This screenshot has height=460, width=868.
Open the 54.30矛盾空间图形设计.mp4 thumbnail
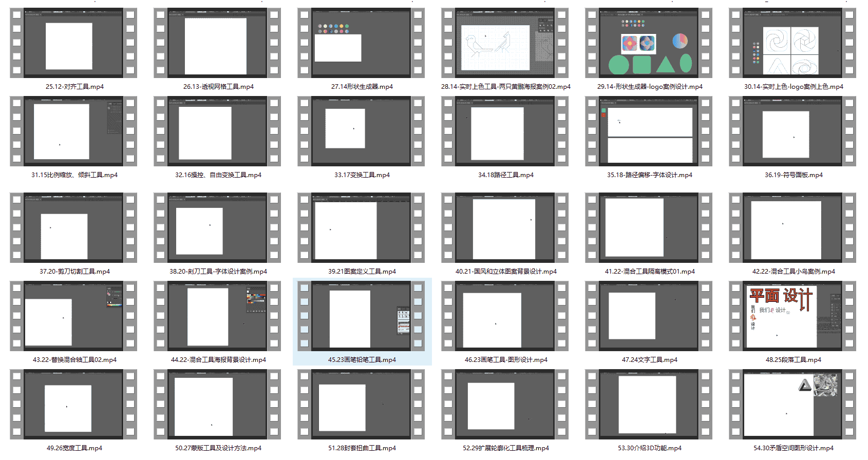click(792, 405)
